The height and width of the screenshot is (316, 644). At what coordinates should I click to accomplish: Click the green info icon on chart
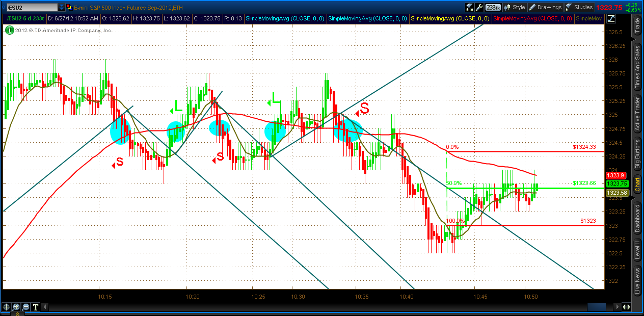(x=9, y=30)
